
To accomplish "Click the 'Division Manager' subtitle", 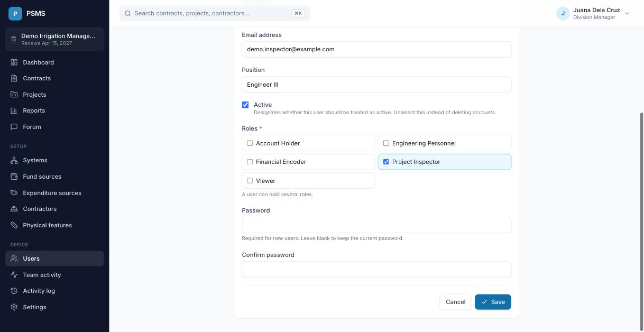I will [x=594, y=17].
